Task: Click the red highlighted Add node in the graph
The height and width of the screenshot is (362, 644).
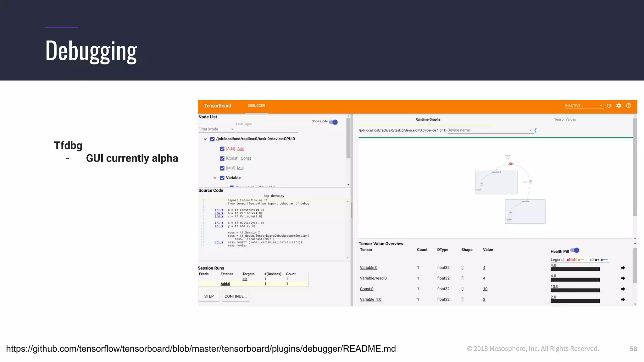Action: click(x=511, y=163)
